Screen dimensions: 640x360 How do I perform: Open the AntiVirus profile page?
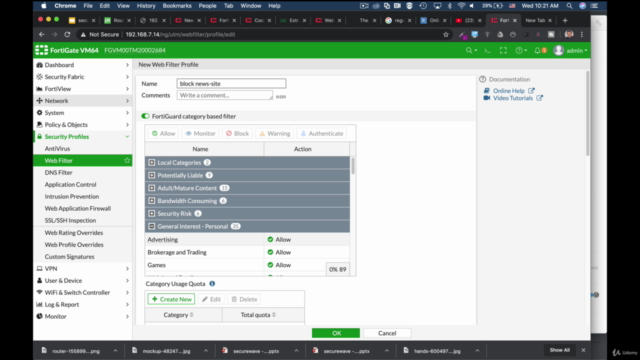pos(57,149)
